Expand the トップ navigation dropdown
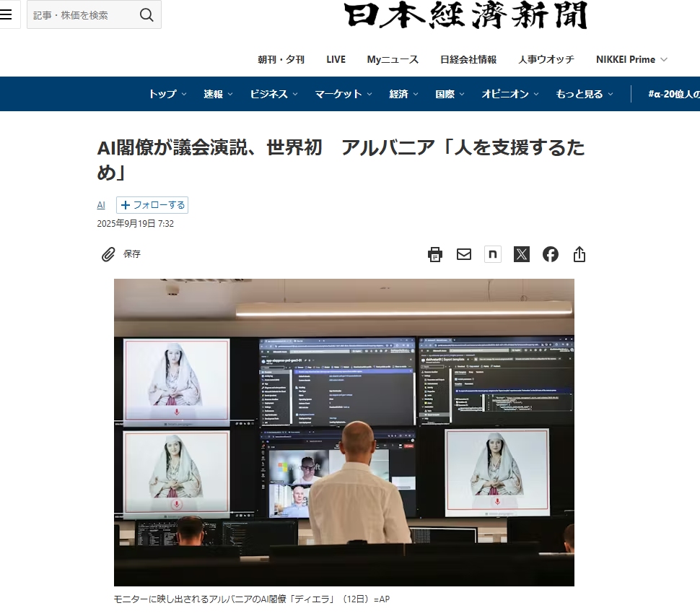This screenshot has width=700, height=616. (x=167, y=94)
